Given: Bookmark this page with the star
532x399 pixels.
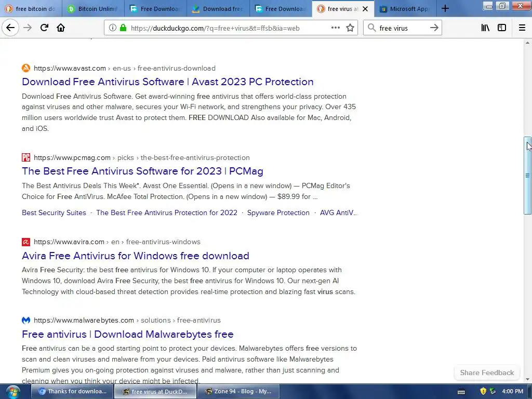Looking at the screenshot, I should point(350,28).
